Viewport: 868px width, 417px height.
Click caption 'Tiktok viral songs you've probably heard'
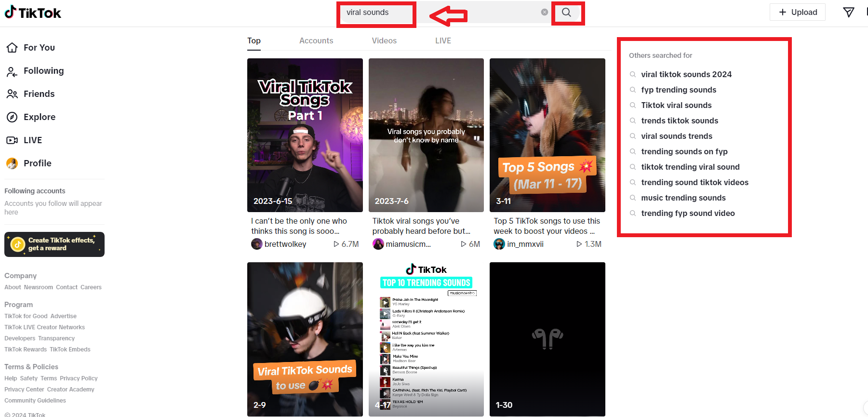pyautogui.click(x=421, y=226)
